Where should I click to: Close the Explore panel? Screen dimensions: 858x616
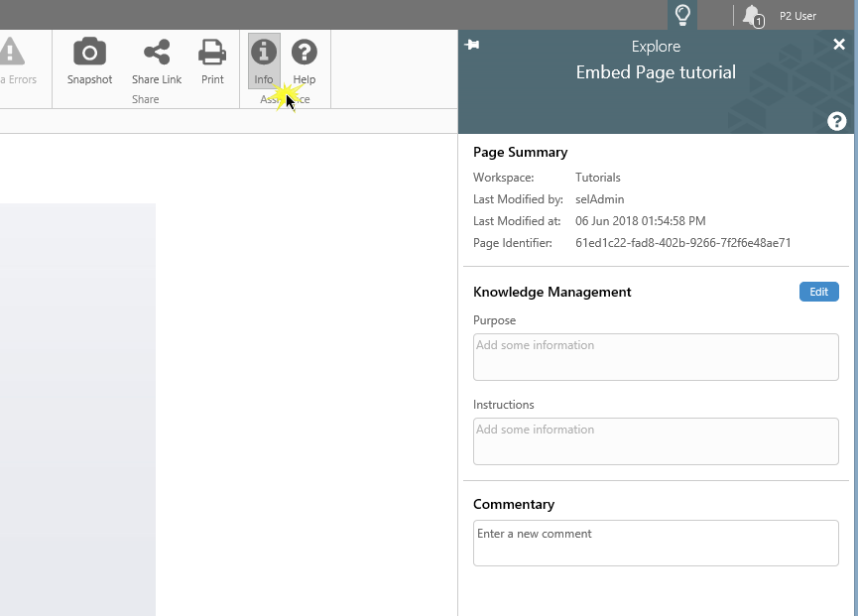(x=839, y=45)
